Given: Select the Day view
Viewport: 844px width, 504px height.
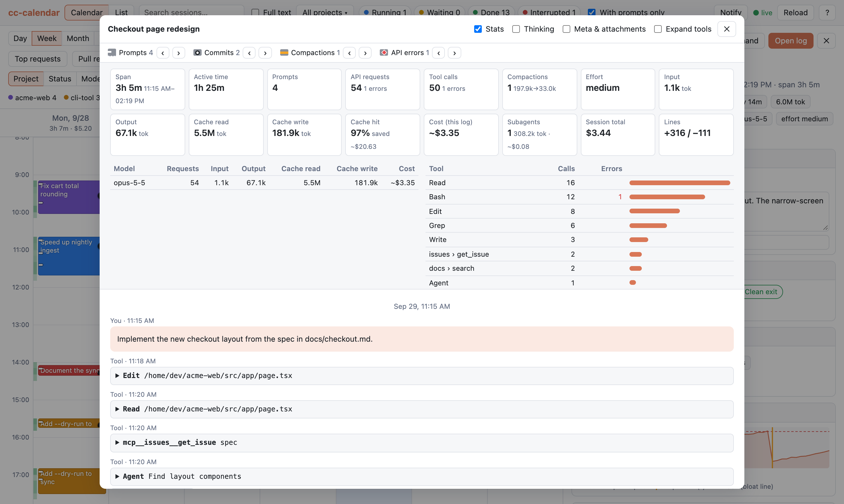Looking at the screenshot, I should click(x=20, y=38).
